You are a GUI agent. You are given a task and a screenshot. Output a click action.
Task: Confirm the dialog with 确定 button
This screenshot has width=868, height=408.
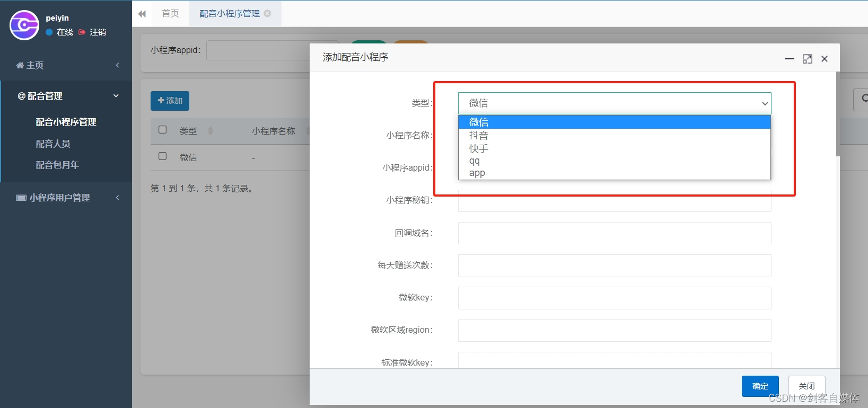pos(760,386)
